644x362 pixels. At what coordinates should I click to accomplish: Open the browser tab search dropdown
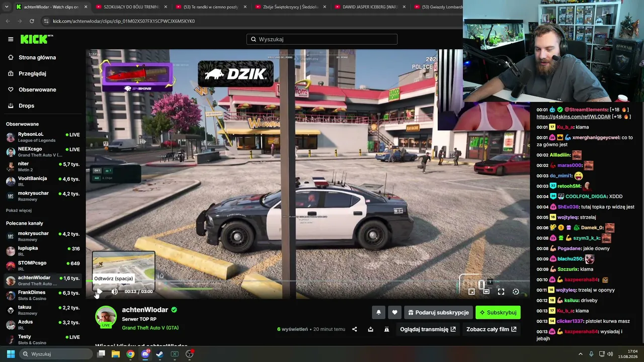(x=6, y=7)
